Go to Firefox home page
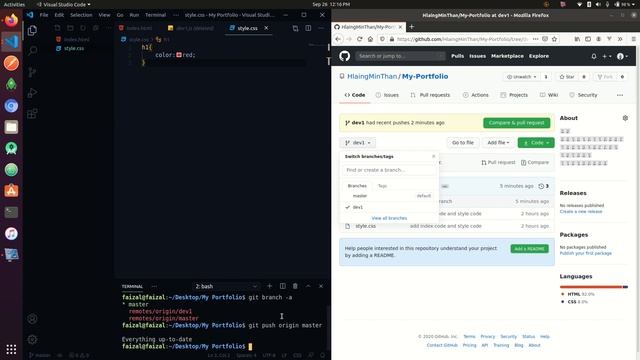 pos(370,39)
